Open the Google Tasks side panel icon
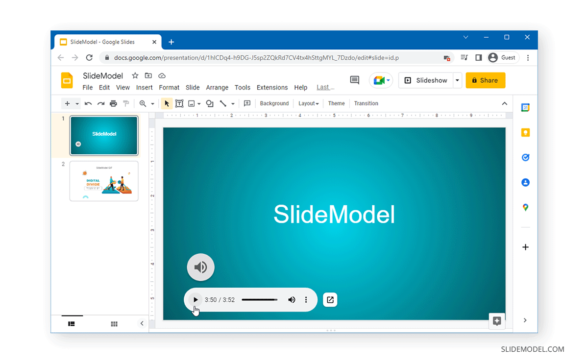Screen dimensions: 588x364 pos(525,158)
